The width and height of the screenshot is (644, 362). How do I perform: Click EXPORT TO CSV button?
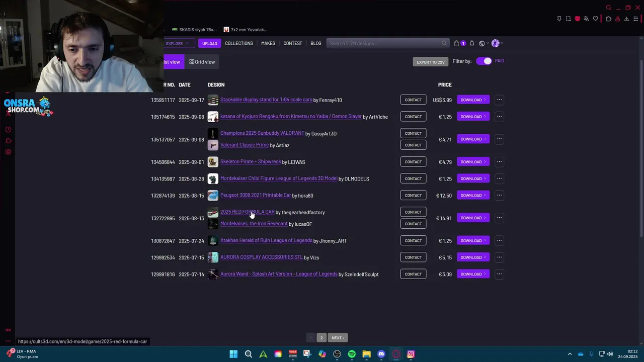pyautogui.click(x=431, y=62)
